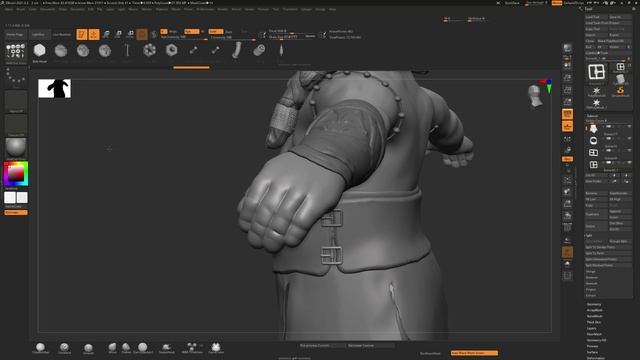Screen dimensions: 640x360
Task: Open the Document menu
Action: coord(47,9)
